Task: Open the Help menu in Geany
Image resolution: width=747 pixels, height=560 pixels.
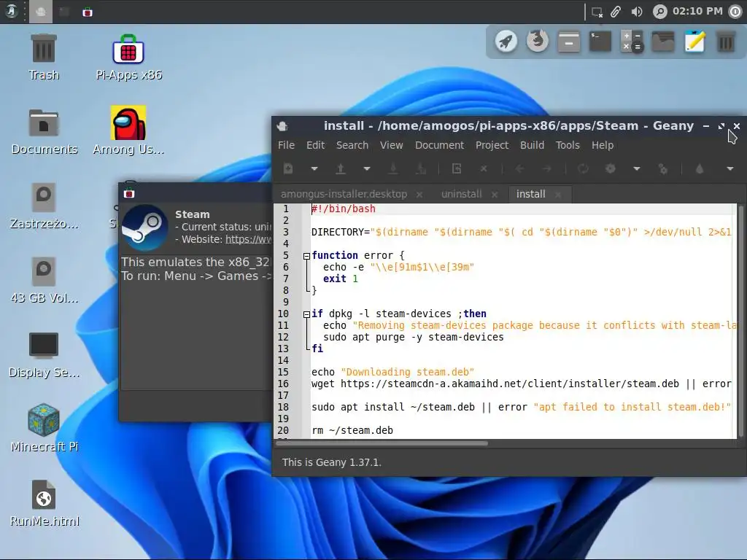Action: (603, 145)
